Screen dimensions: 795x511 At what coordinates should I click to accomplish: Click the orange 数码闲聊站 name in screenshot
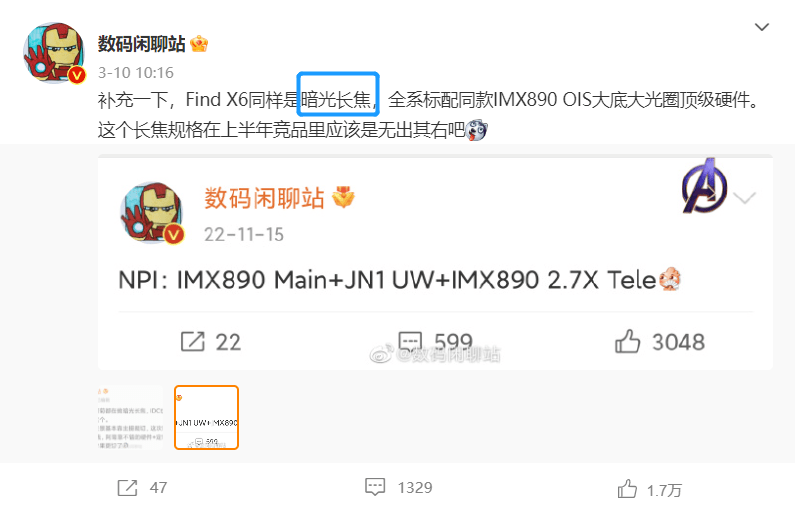point(264,198)
